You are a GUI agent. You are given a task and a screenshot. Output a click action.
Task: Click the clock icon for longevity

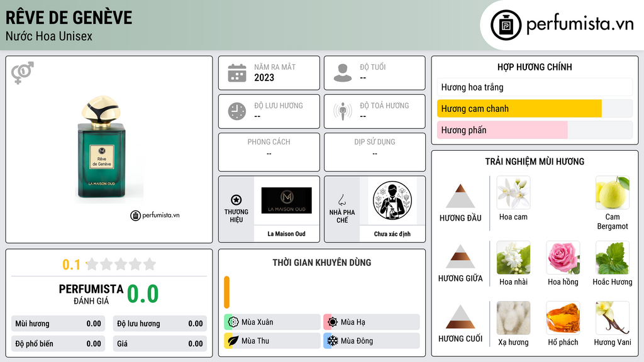tap(237, 111)
